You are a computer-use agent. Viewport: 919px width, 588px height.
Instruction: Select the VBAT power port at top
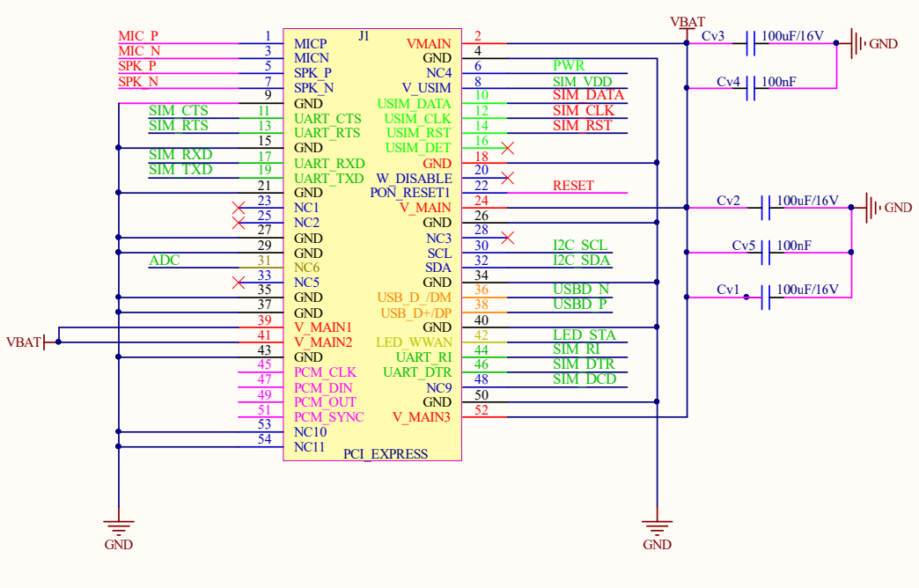pyautogui.click(x=687, y=26)
